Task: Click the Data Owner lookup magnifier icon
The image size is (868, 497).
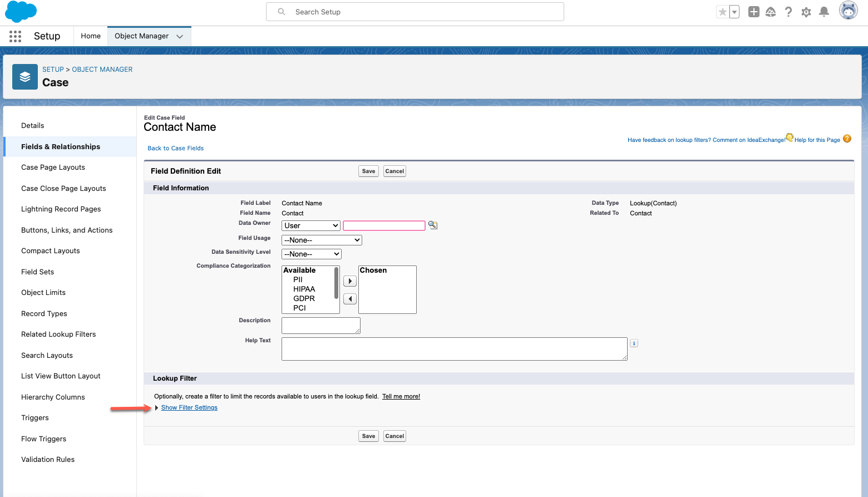Action: pos(433,225)
